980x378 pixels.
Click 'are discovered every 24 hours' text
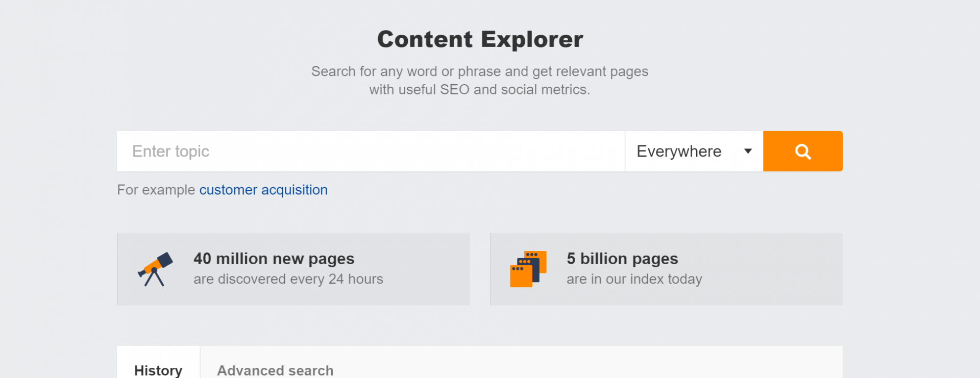288,279
